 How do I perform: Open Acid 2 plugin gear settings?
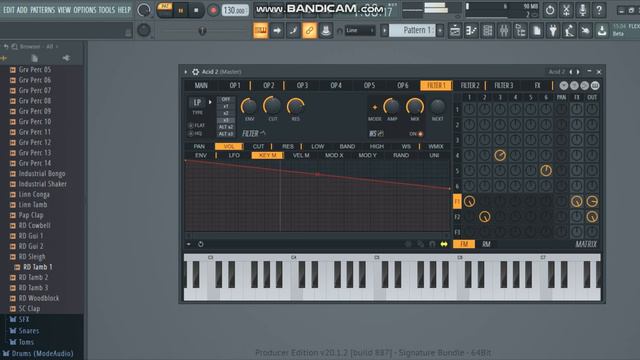(196, 72)
